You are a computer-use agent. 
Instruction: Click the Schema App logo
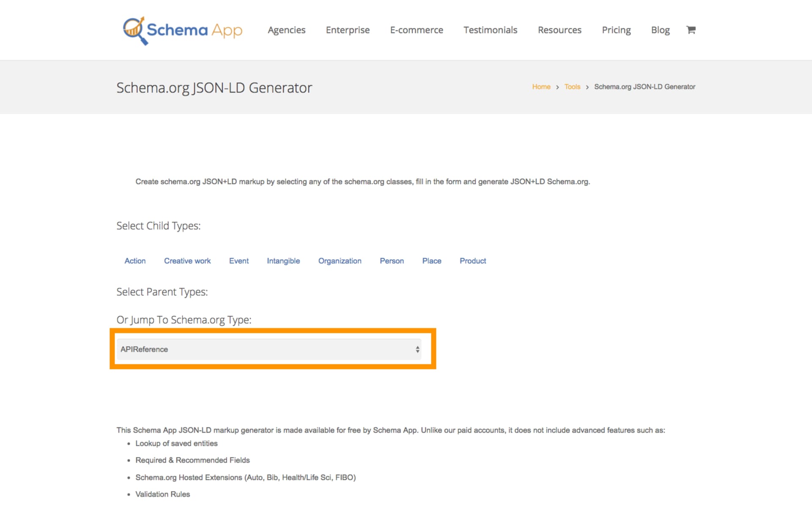[182, 30]
